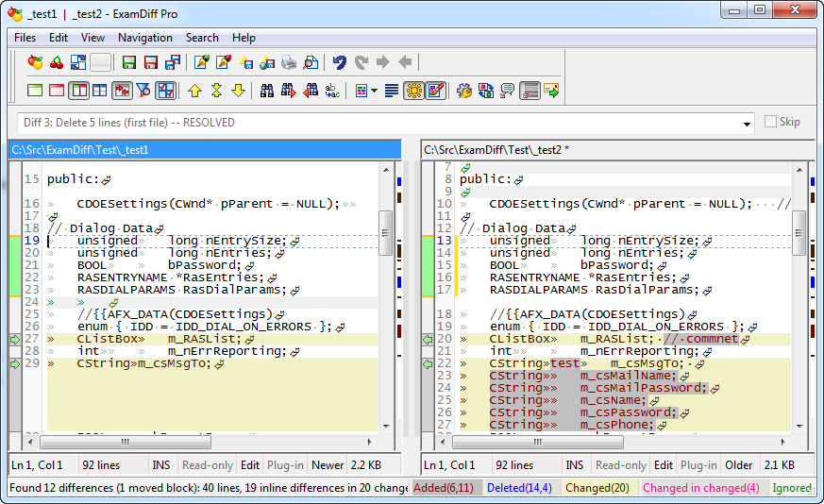
Task: Toggle the Skip checkbox
Action: click(770, 122)
